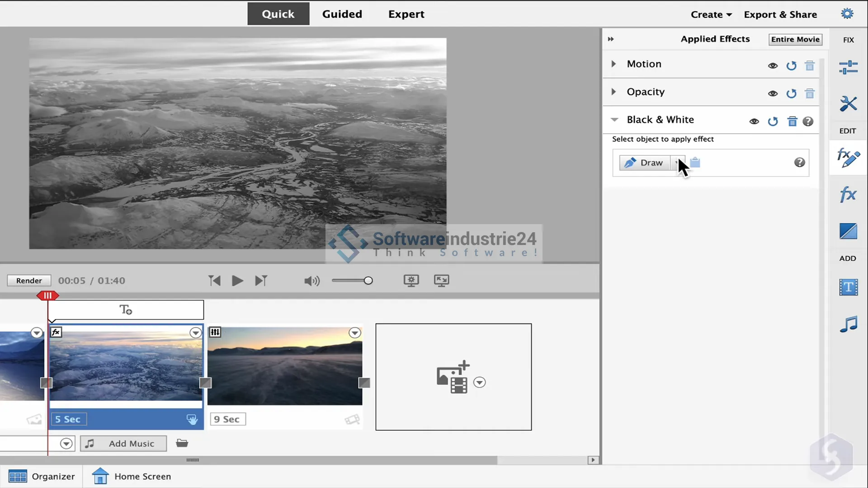Expand the Motion effect settings

tap(613, 64)
